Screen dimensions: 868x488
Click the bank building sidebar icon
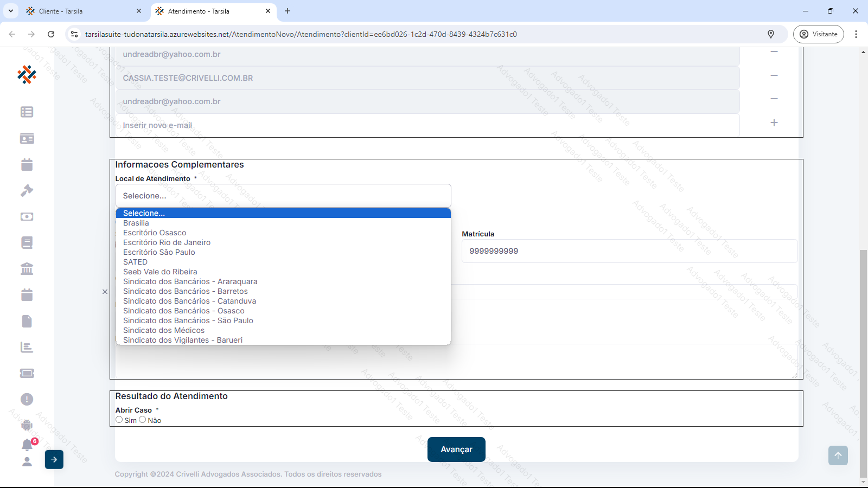coord(27,268)
